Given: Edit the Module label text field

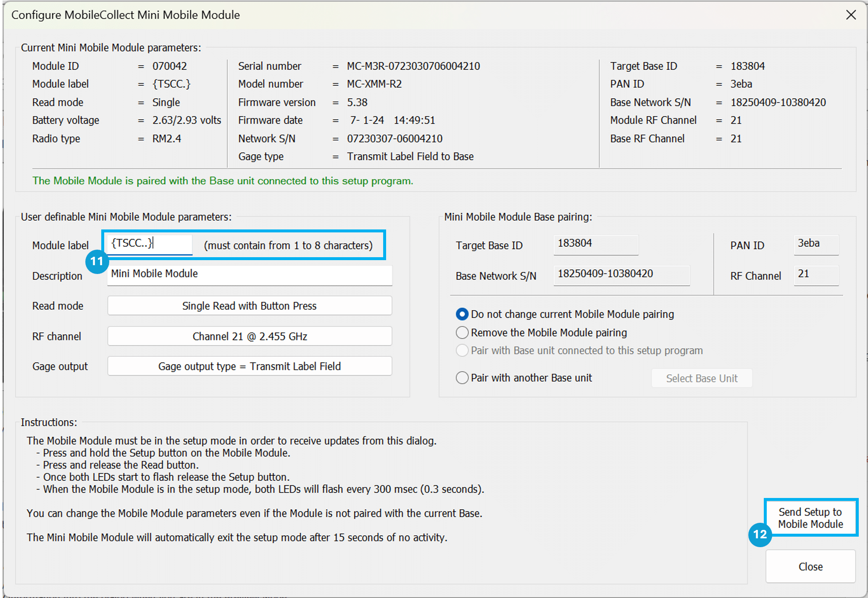Looking at the screenshot, I should point(149,244).
